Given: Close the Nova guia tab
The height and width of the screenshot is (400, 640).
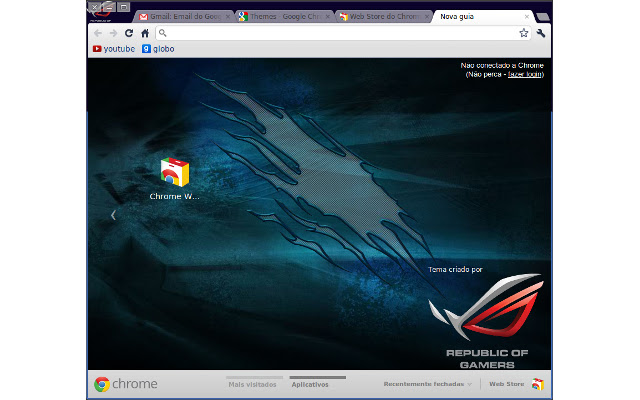Looking at the screenshot, I should [x=527, y=17].
